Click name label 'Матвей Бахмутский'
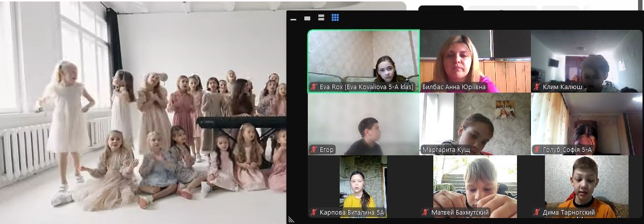Screen dimensions: 644x224 coord(460,212)
